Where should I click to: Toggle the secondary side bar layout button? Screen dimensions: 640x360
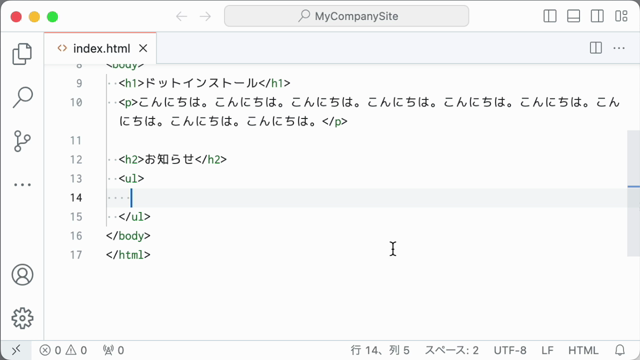pos(597,16)
